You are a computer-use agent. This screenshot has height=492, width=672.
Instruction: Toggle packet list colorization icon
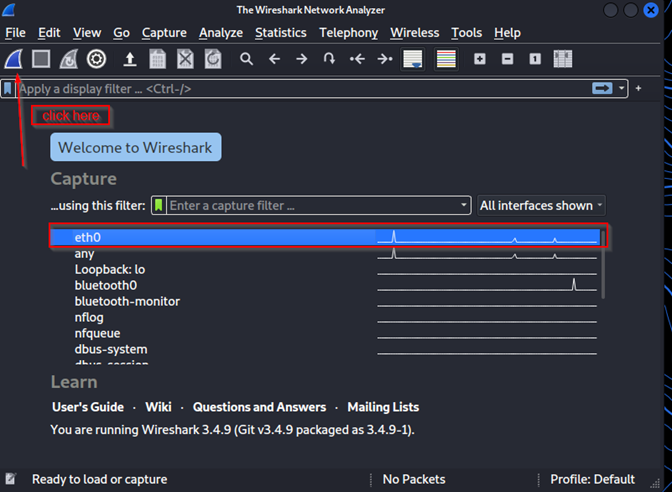tap(446, 59)
